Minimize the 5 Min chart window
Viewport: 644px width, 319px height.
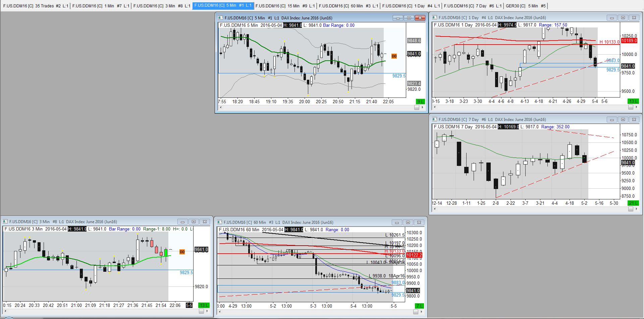click(x=398, y=18)
